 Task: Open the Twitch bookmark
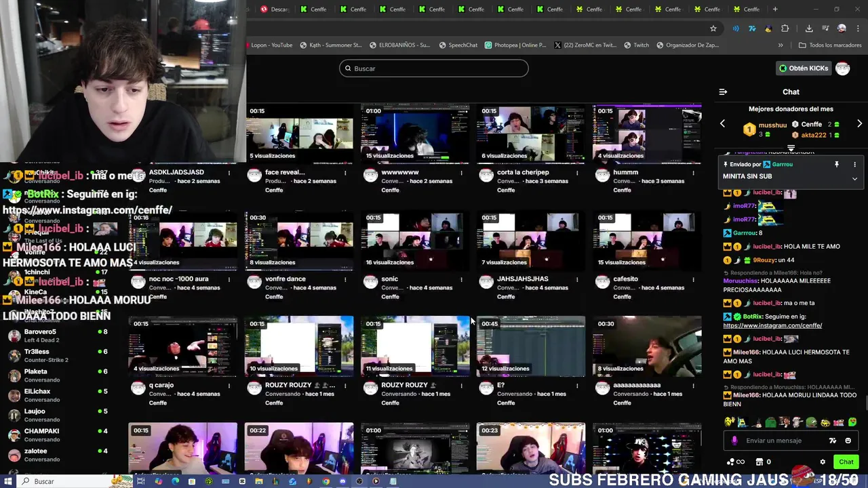(x=636, y=45)
